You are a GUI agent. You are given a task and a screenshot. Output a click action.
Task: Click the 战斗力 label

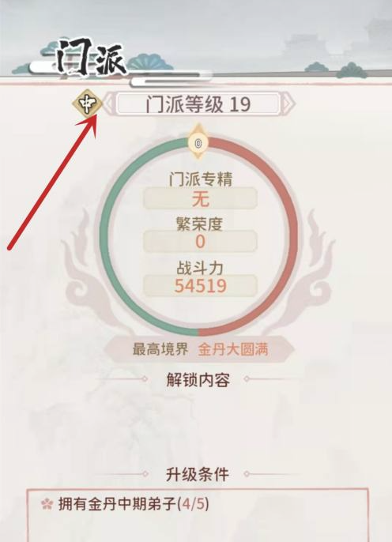(x=200, y=268)
